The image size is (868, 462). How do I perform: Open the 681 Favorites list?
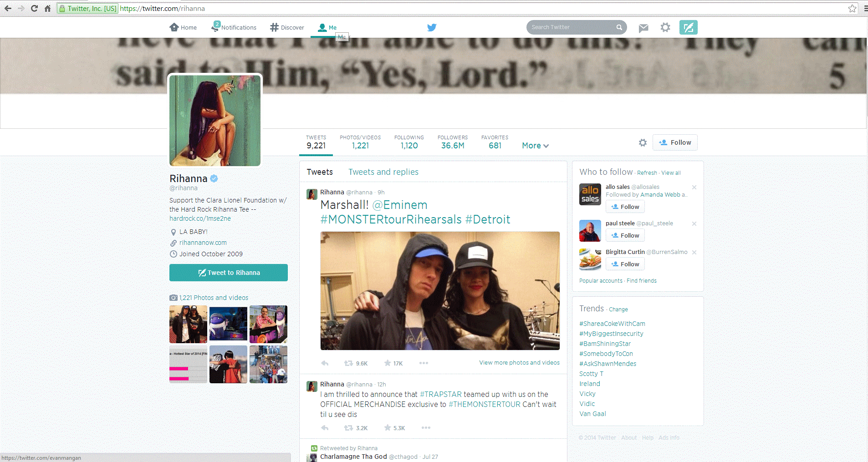coord(495,142)
